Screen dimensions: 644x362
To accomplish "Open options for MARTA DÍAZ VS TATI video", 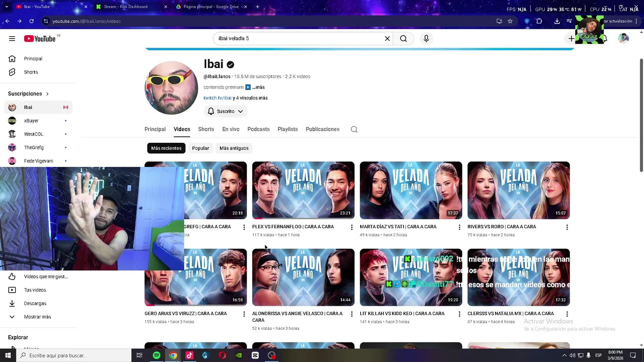I will point(459,227).
